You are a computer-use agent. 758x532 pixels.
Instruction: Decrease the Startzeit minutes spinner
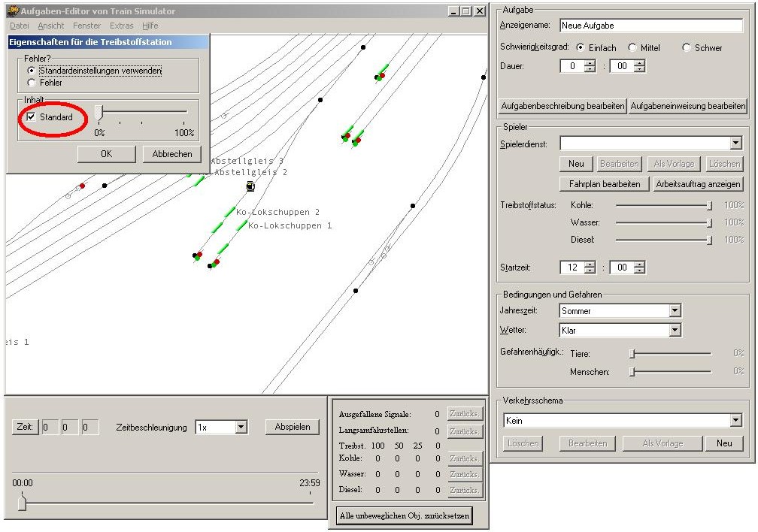coord(639,271)
